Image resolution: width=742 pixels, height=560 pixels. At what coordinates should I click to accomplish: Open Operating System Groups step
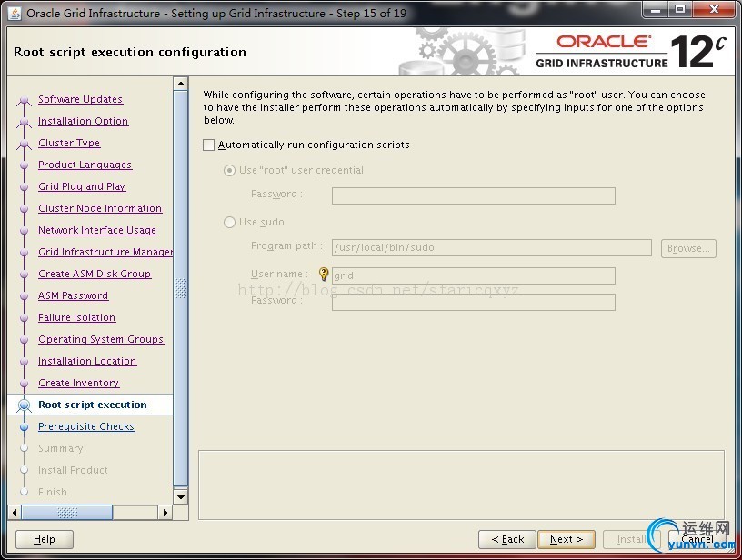click(101, 339)
